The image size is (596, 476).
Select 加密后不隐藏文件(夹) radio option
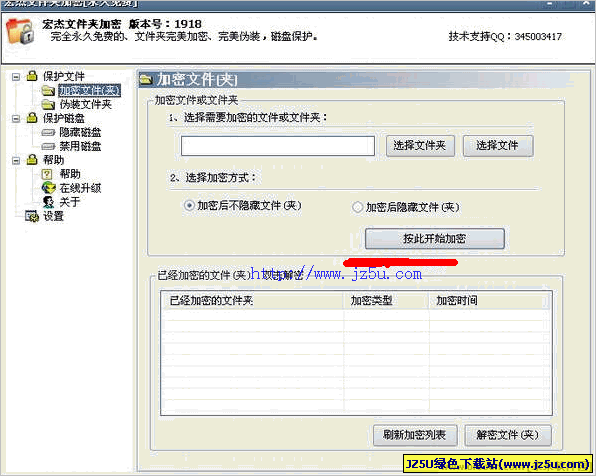click(189, 205)
